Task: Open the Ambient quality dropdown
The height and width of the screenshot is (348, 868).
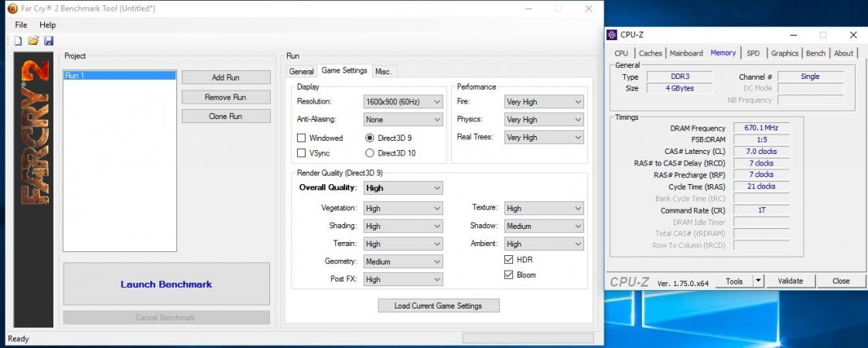Action: tap(544, 244)
